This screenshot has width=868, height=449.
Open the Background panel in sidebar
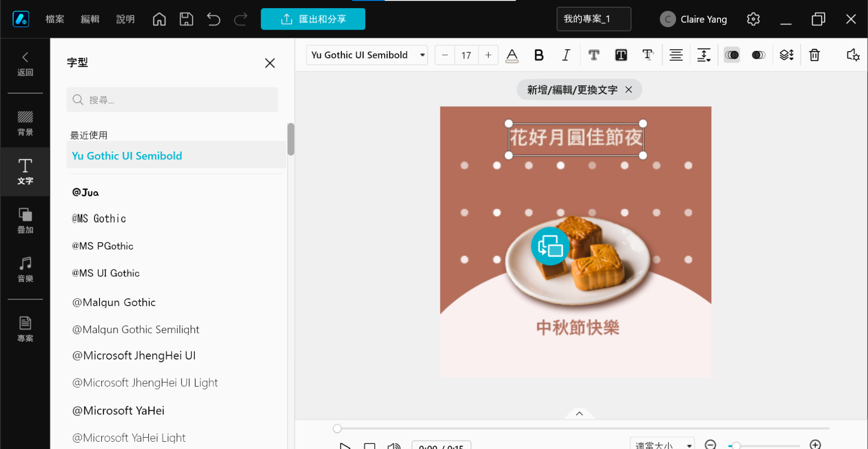[x=25, y=123]
